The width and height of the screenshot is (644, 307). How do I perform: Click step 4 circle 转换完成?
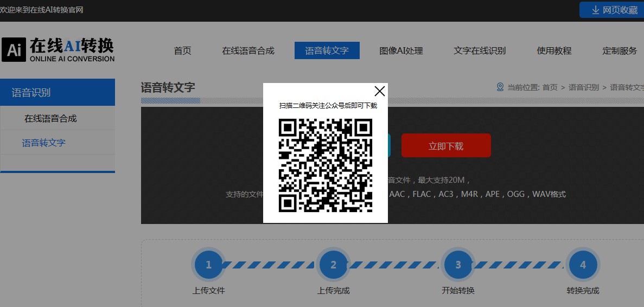pyautogui.click(x=583, y=265)
